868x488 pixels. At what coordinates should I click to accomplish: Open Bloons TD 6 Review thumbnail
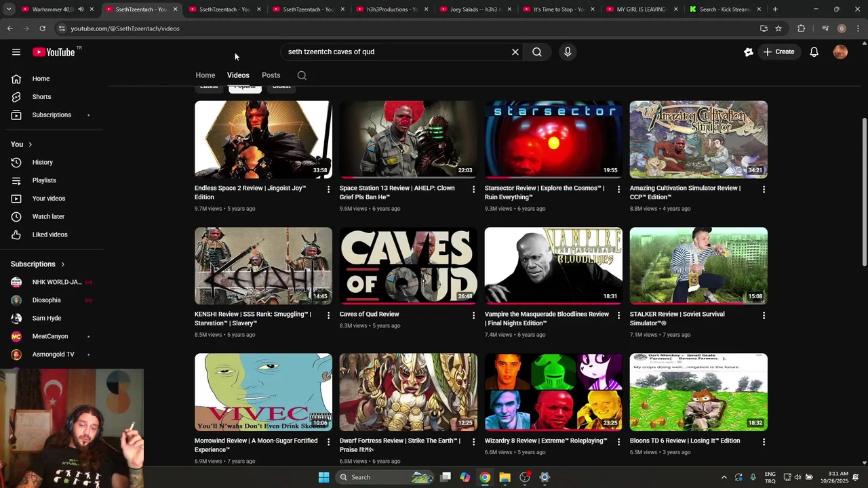pyautogui.click(x=698, y=392)
